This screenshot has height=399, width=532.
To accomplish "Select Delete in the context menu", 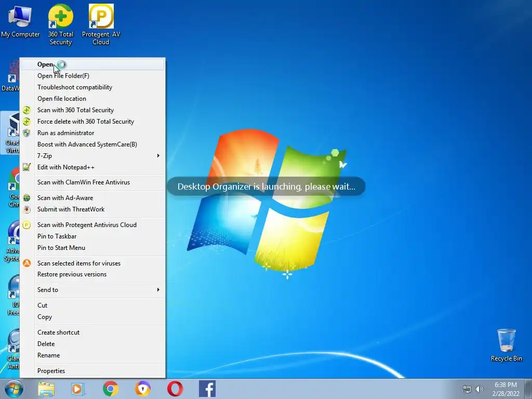I will pos(92,344).
